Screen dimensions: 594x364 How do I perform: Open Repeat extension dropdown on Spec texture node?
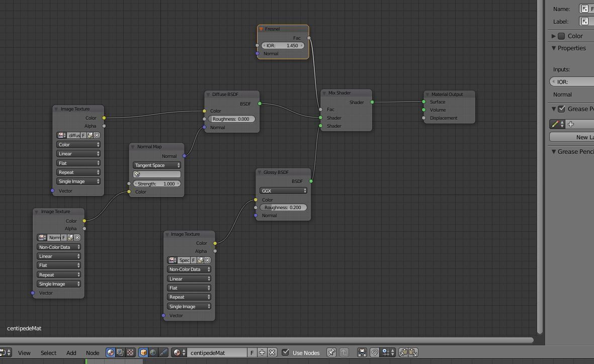click(189, 297)
